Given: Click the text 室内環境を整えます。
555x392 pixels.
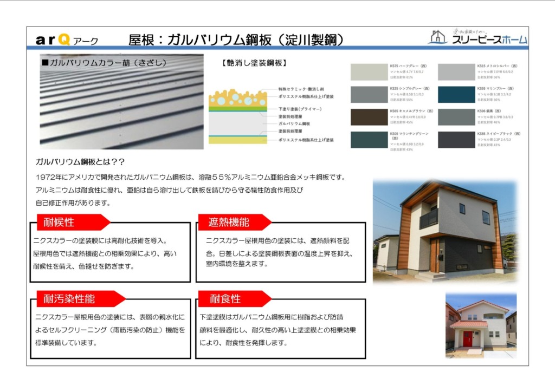Looking at the screenshot, I should pyautogui.click(x=236, y=264).
